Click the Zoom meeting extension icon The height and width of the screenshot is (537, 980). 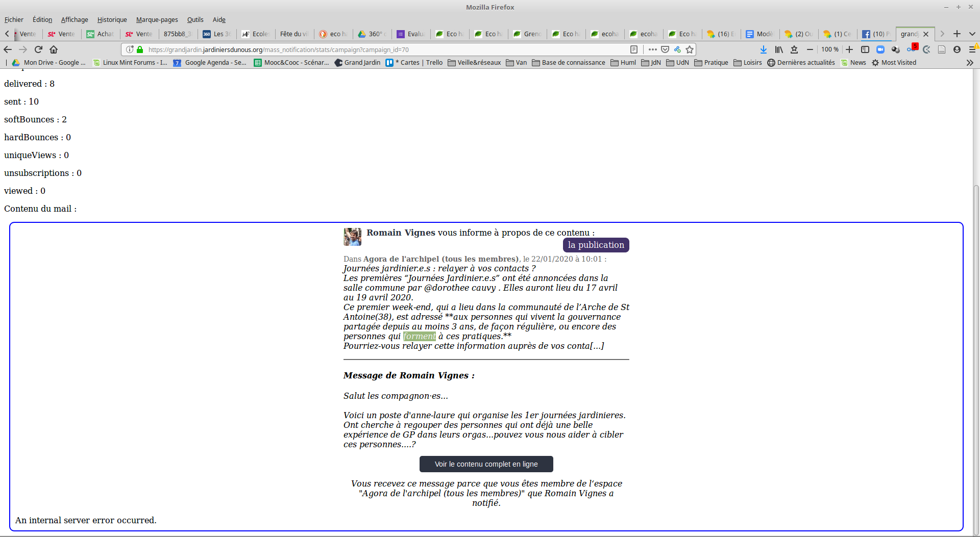pos(880,49)
